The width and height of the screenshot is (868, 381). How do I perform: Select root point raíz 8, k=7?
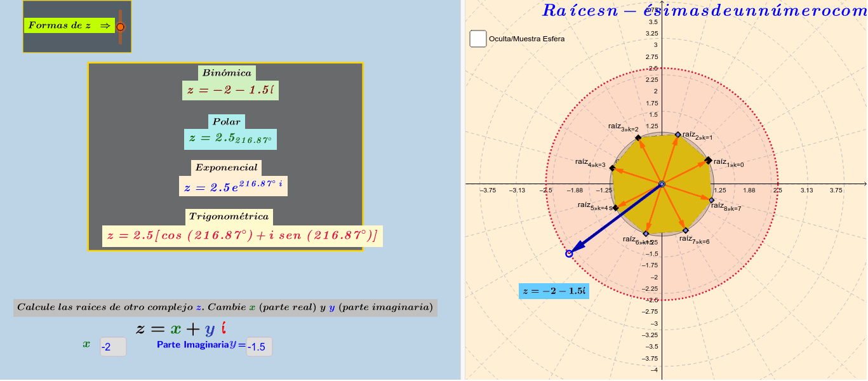711,200
